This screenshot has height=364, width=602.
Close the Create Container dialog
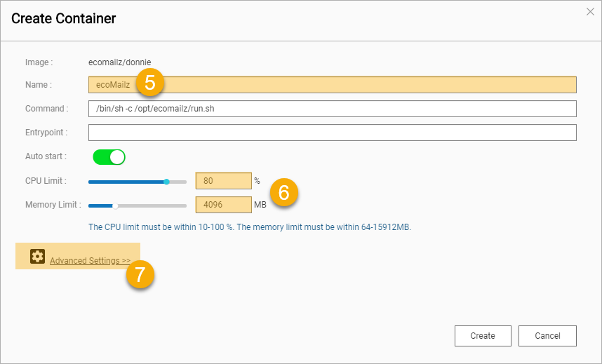(590, 12)
